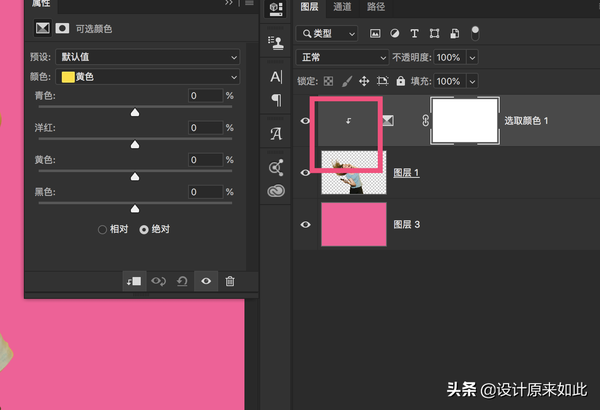This screenshot has width=600, height=410.
Task: Select the 相对 (Relative) radio button
Action: 102,229
